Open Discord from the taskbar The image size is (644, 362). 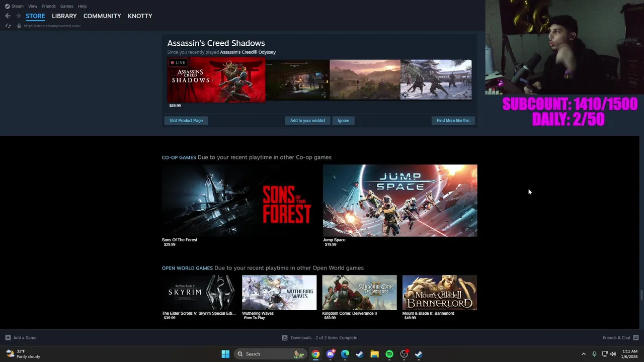pos(331,354)
